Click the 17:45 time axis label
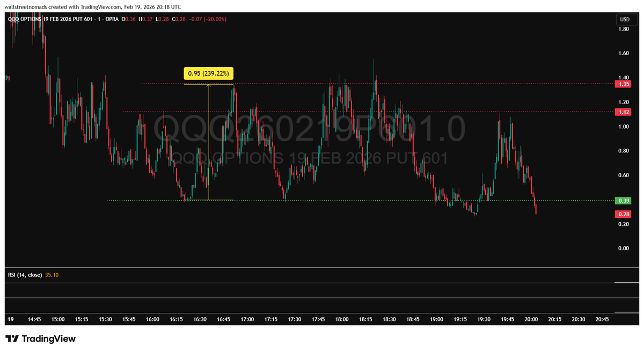This screenshot has width=644, height=352. pyautogui.click(x=318, y=319)
